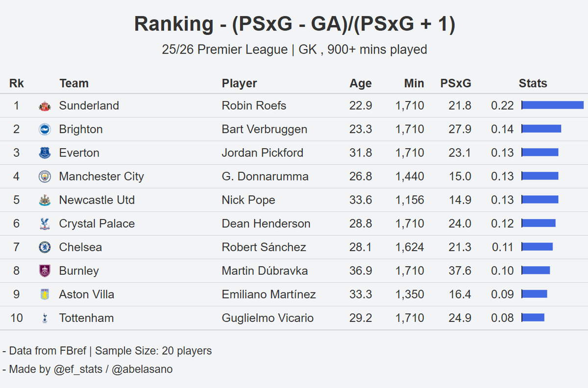Image resolution: width=588 pixels, height=388 pixels.
Task: Click the Bart Verbruggen 0.14 stats bar
Action: [541, 129]
